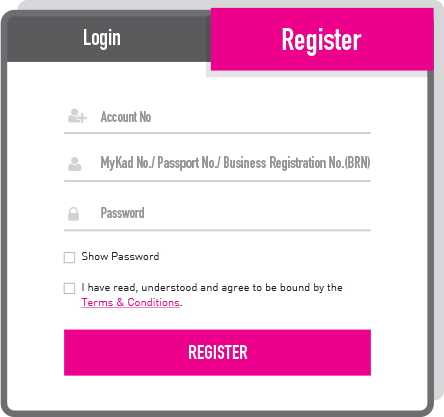Viewport: 444px width, 417px height.
Task: Check the Terms & Conditions agreement box
Action: click(x=69, y=288)
